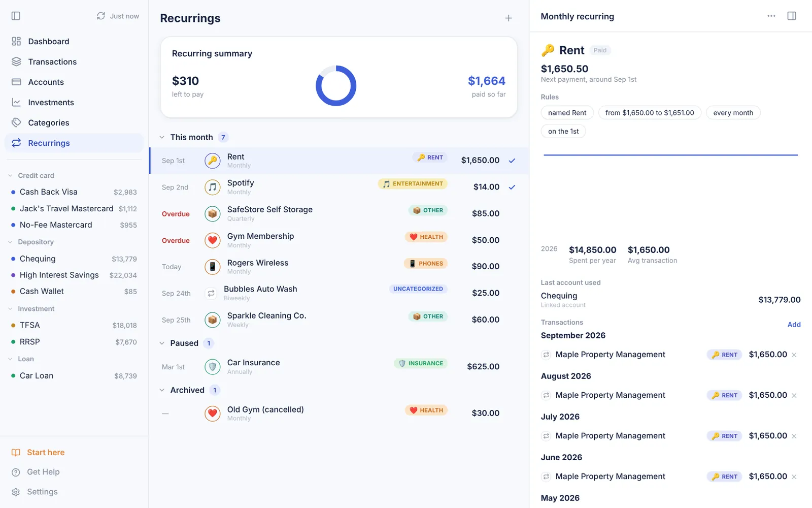This screenshot has width=812, height=508.
Task: Open the Old Gym (cancelled) recurring row
Action: (x=339, y=414)
